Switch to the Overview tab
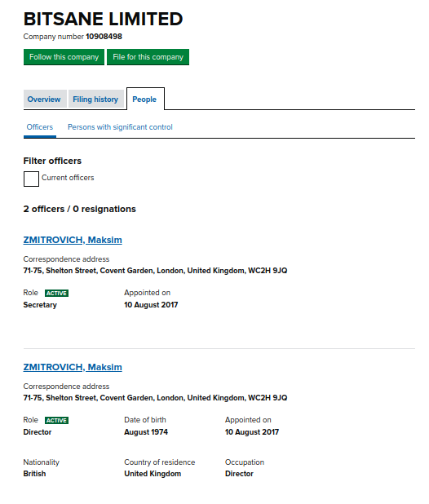429x504 pixels. [x=45, y=99]
